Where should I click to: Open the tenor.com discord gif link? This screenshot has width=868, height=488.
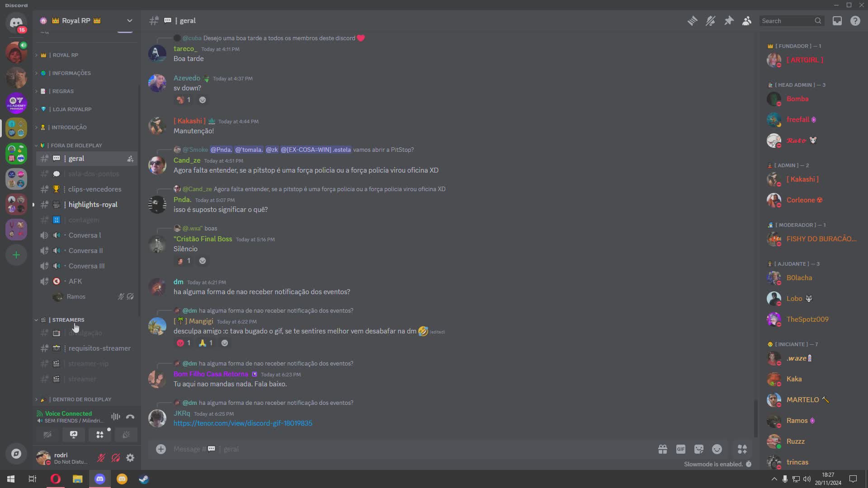click(x=243, y=423)
